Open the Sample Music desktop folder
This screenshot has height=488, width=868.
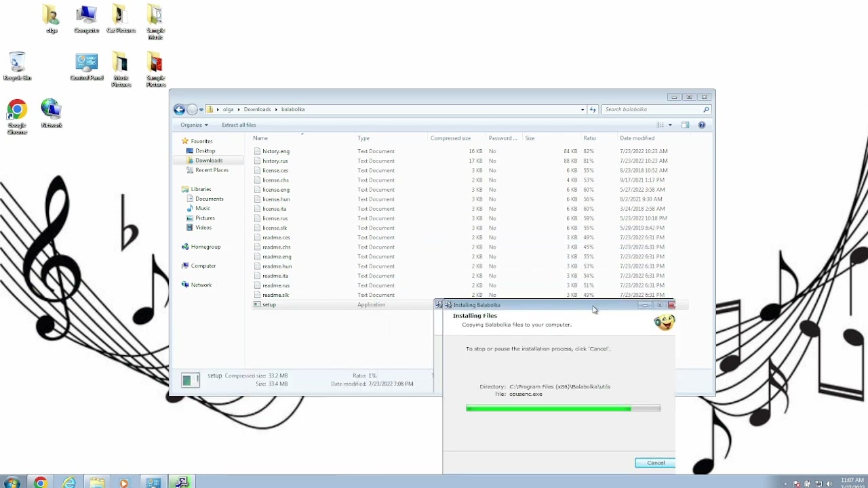pos(155,22)
